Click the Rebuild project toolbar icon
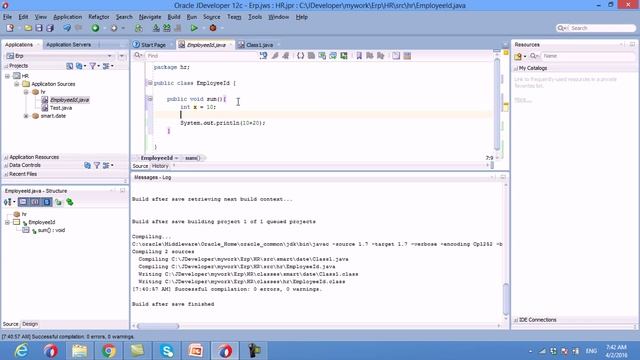The width and height of the screenshot is (640, 360). click(x=167, y=28)
